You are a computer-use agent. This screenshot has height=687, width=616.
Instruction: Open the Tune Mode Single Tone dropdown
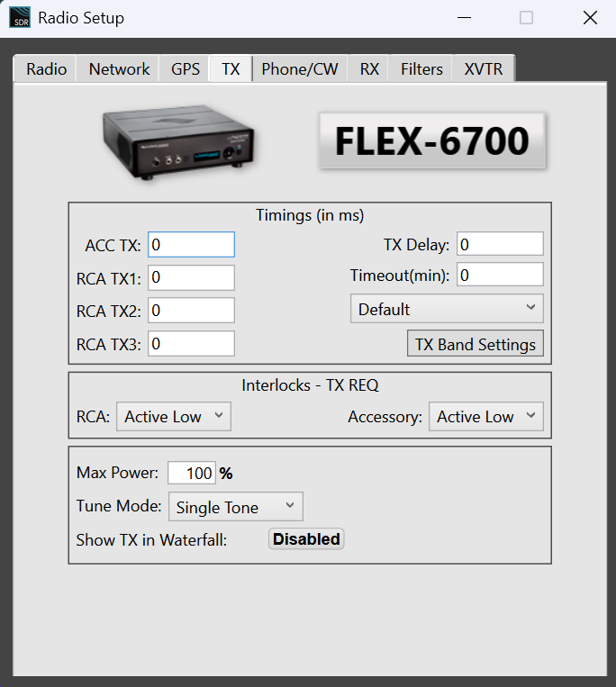pos(236,507)
